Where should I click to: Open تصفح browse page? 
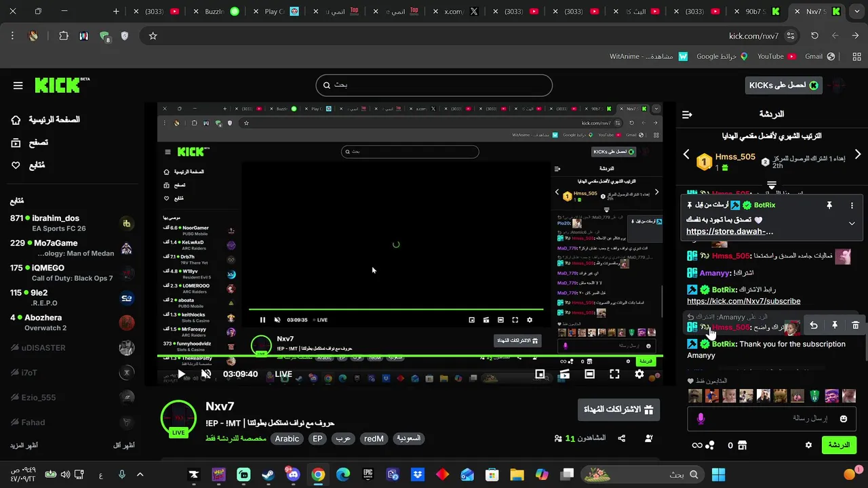pos(30,142)
